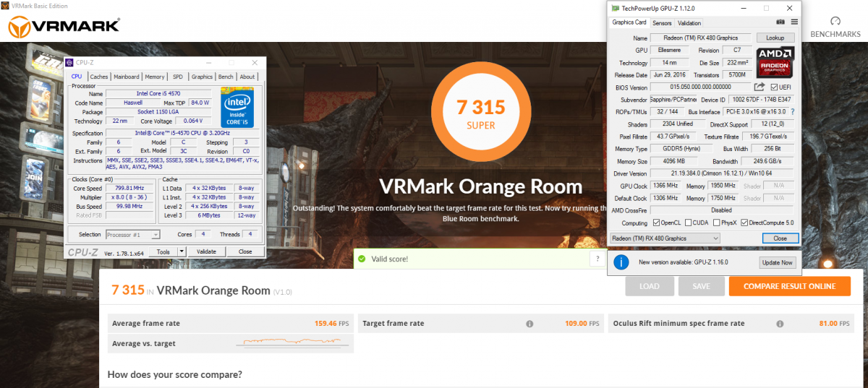Select the CPU tab in CPU-Z
The height and width of the screenshot is (388, 868).
pyautogui.click(x=77, y=76)
